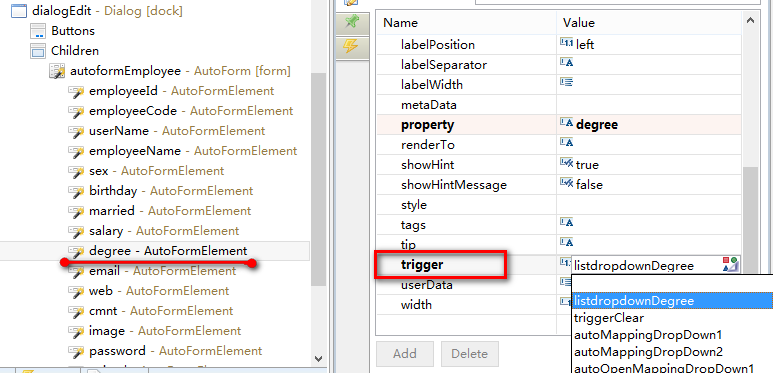Click the salary element icon

click(76, 231)
